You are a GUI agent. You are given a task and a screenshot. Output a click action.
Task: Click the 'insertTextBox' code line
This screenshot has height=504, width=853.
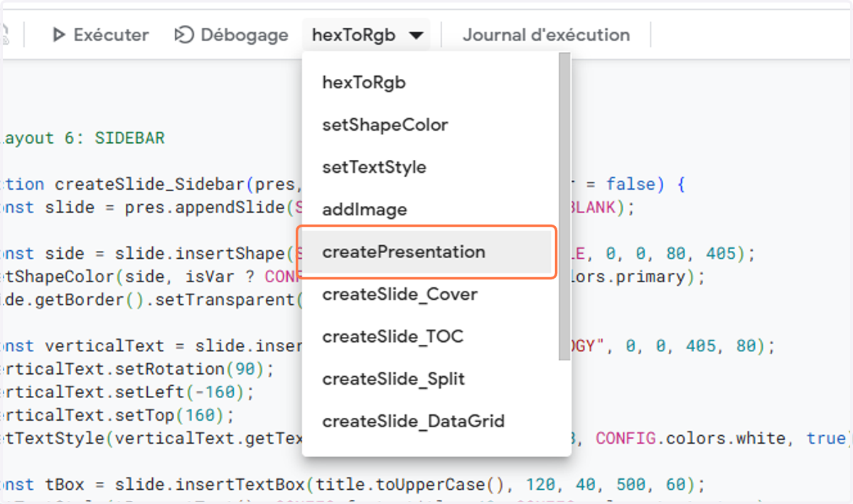(353, 485)
